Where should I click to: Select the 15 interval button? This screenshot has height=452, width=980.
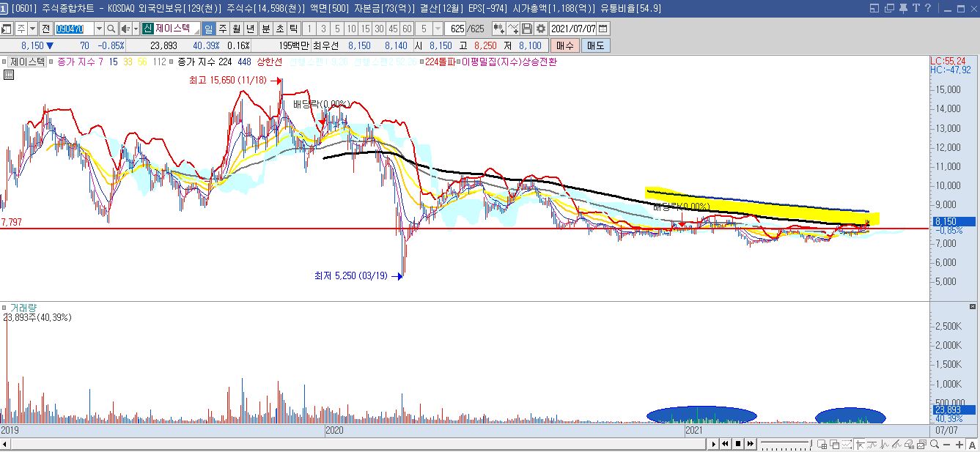366,29
